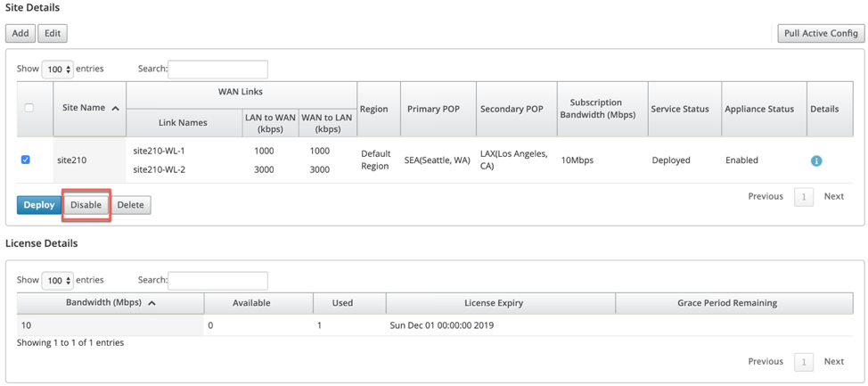The width and height of the screenshot is (868, 386).
Task: Go to Next page in Site Details
Action: (x=833, y=197)
